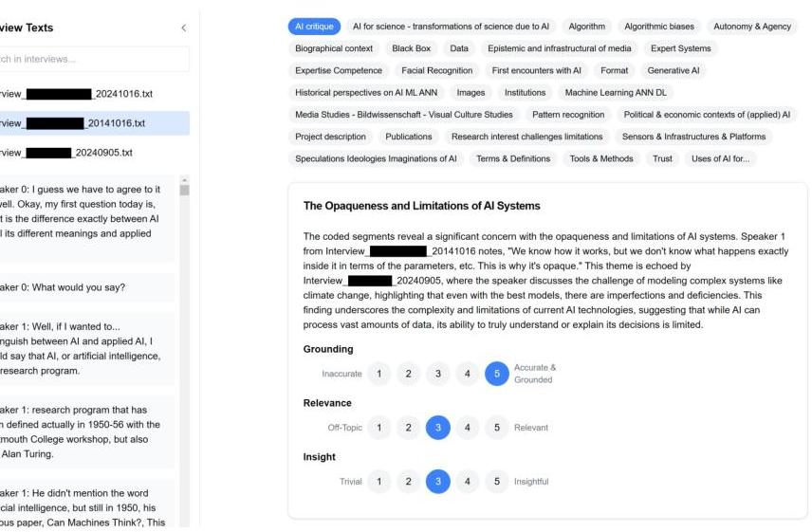Set Grounding rating to 5
Image resolution: width=812 pixels, height=532 pixels.
point(497,374)
